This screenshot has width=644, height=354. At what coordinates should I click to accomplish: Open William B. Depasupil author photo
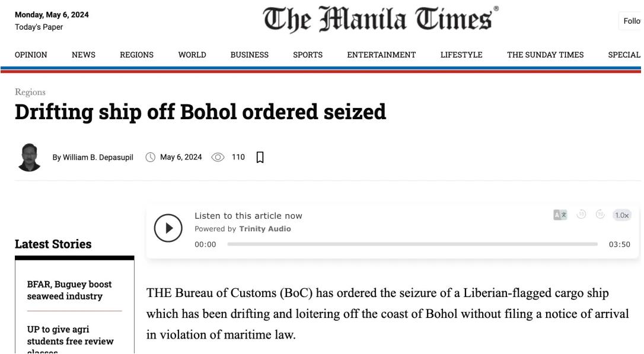pos(29,157)
